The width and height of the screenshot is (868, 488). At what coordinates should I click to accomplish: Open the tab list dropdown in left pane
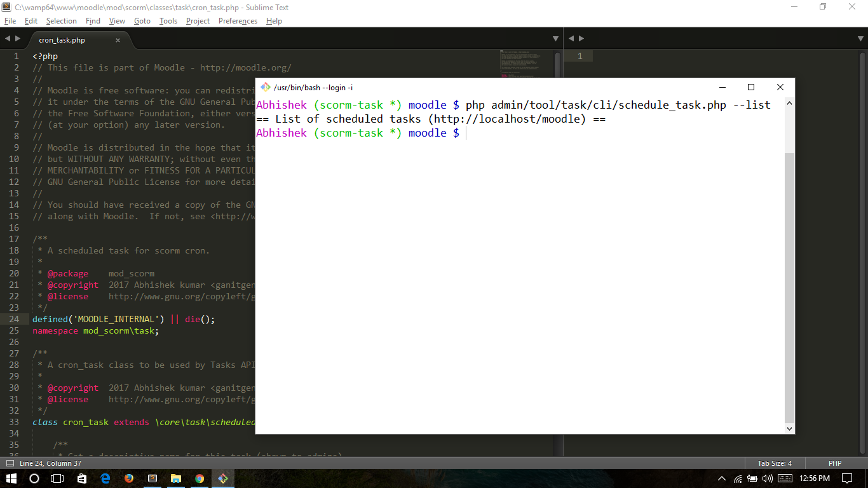[554, 39]
